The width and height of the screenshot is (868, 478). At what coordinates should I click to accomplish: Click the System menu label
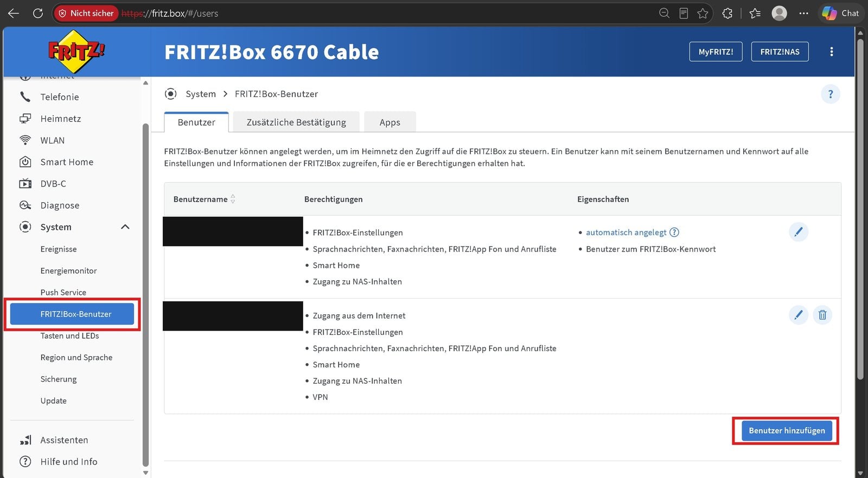56,227
